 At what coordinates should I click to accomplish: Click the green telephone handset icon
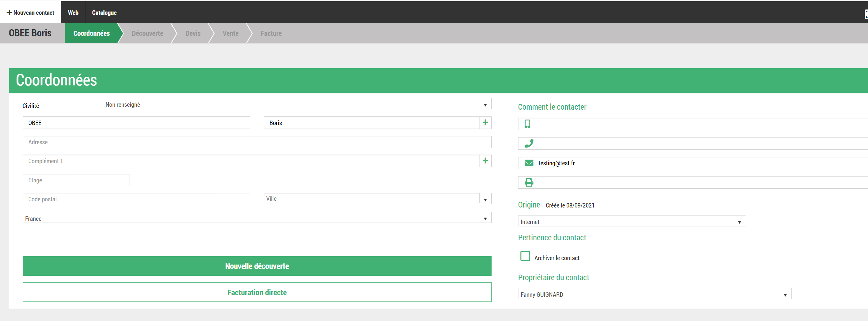click(529, 144)
